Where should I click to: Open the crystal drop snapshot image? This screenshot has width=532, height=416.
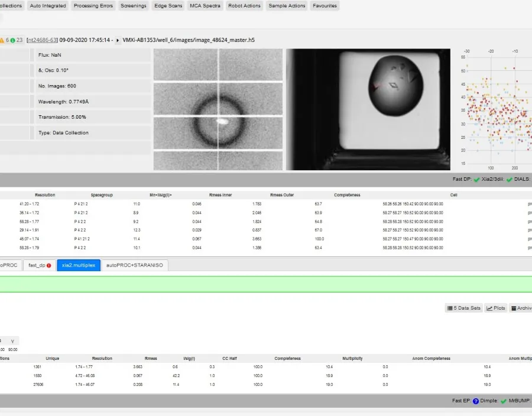[368, 109]
